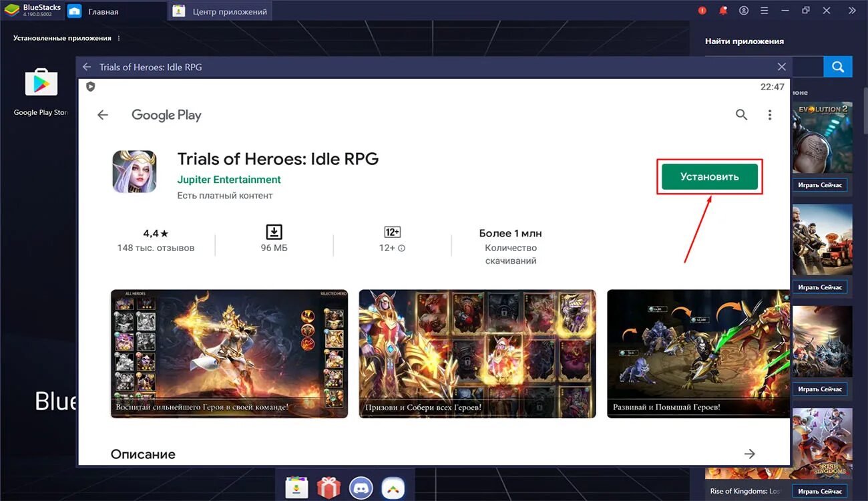This screenshot has height=501, width=868.
Task: Open Google Play search magnifier
Action: [741, 115]
